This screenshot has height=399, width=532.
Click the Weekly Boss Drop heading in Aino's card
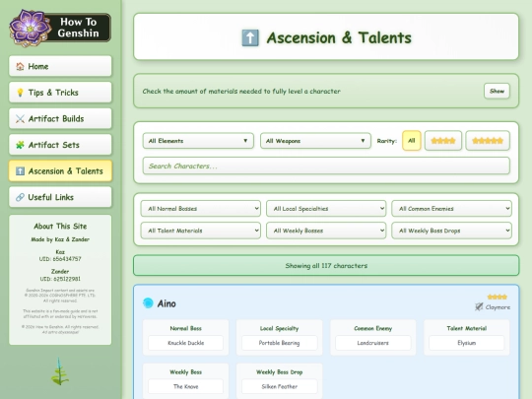[279, 372]
